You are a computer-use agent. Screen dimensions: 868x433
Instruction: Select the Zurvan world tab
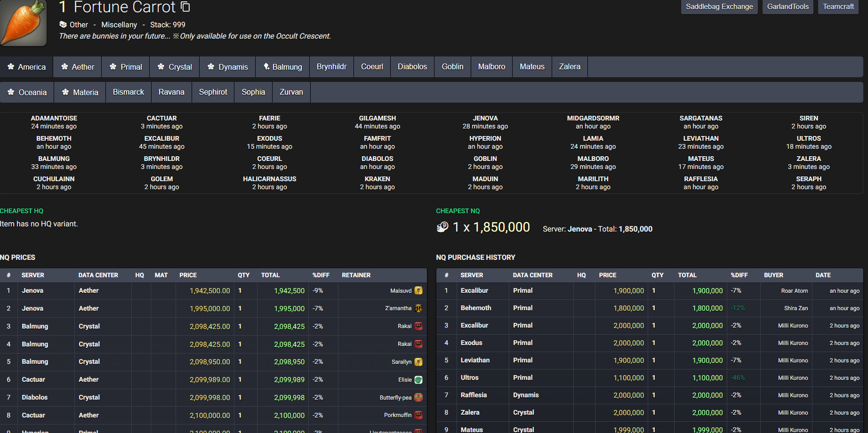(x=291, y=92)
